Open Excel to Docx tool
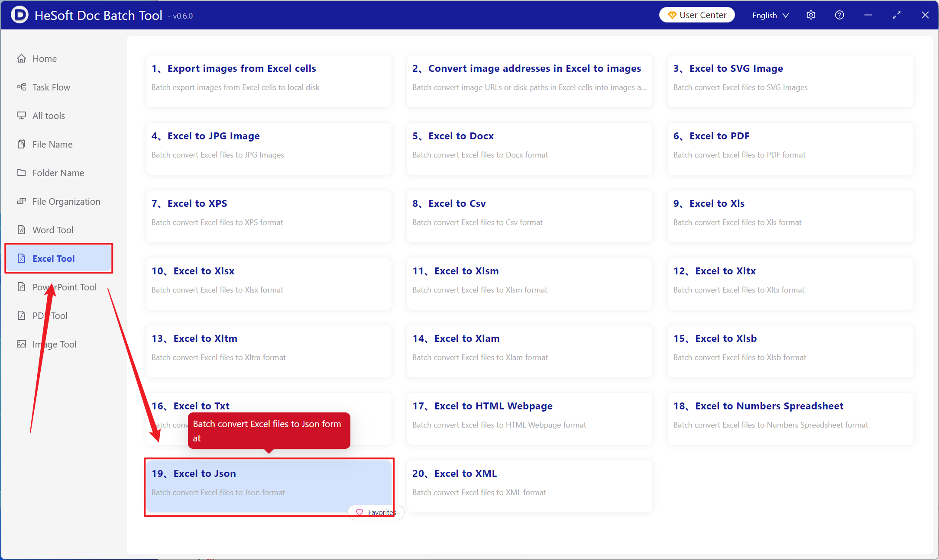Image resolution: width=939 pixels, height=560 pixels. point(530,149)
